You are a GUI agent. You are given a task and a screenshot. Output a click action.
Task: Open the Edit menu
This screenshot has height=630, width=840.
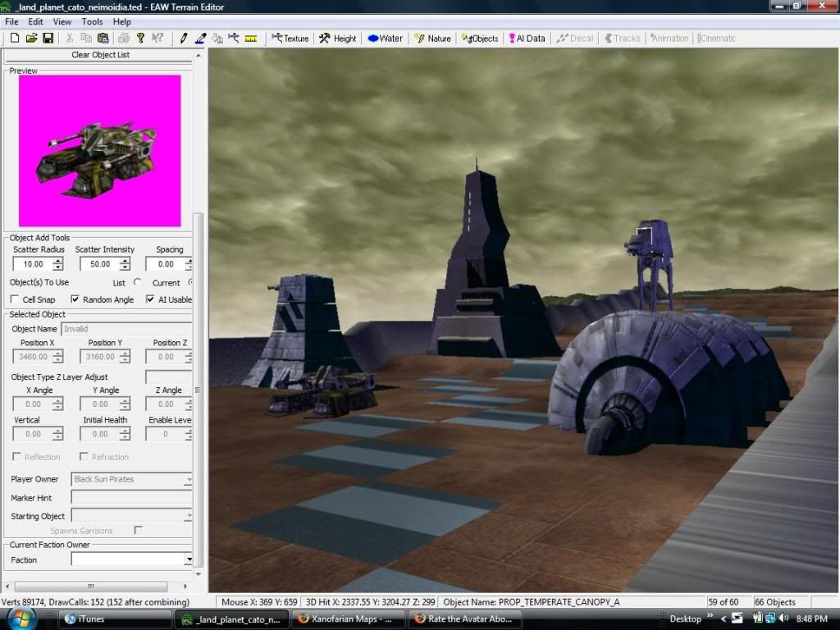[x=35, y=22]
